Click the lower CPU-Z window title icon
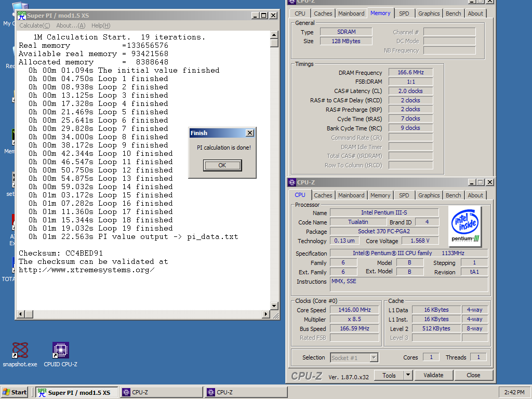 point(292,182)
